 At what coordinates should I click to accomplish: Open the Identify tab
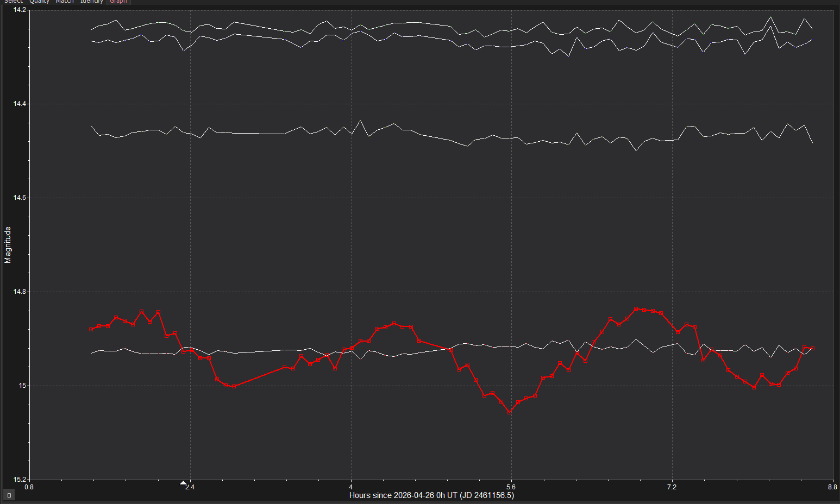click(x=91, y=2)
